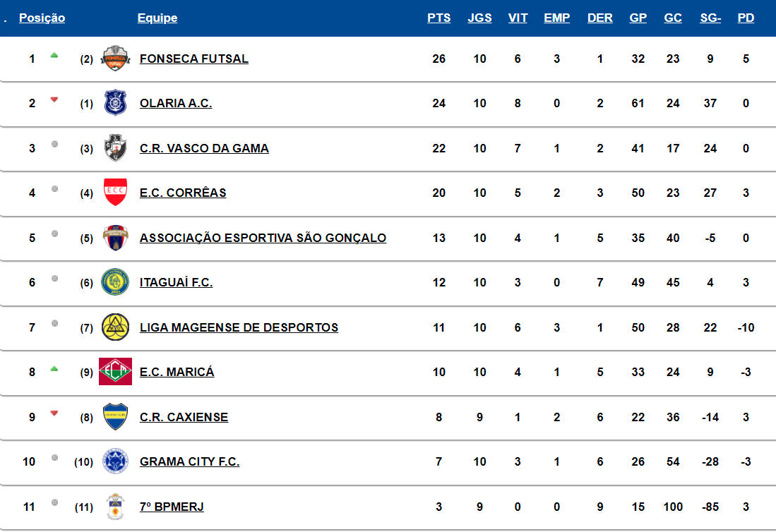The height and width of the screenshot is (532, 776).
Task: Sort by the GP goals column header
Action: click(638, 18)
